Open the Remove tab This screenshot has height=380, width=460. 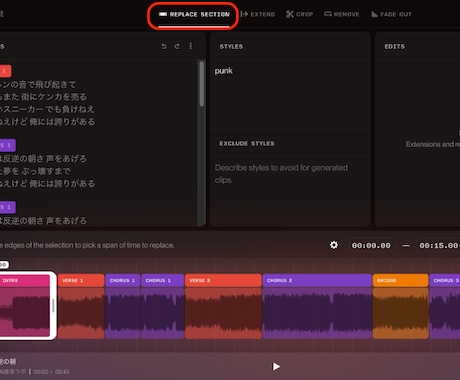(342, 14)
